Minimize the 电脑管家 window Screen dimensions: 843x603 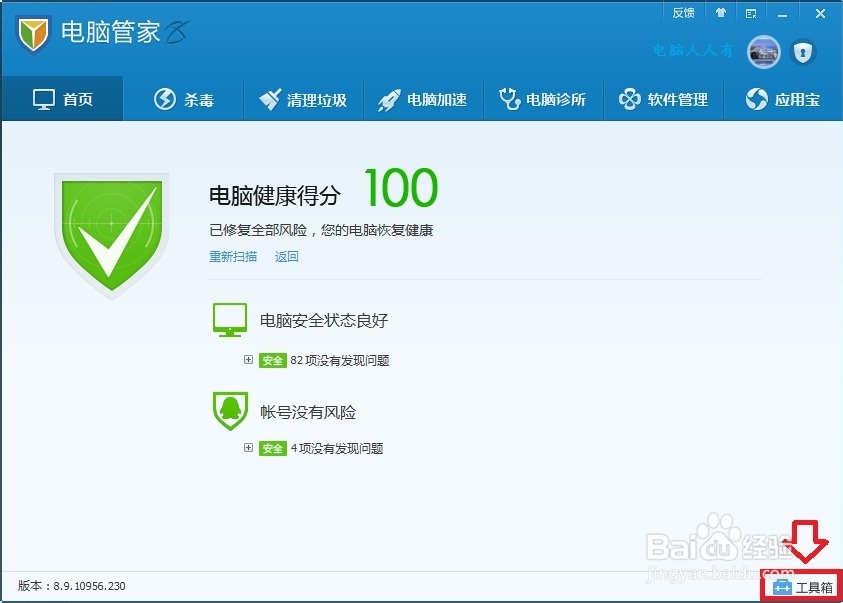(x=782, y=14)
